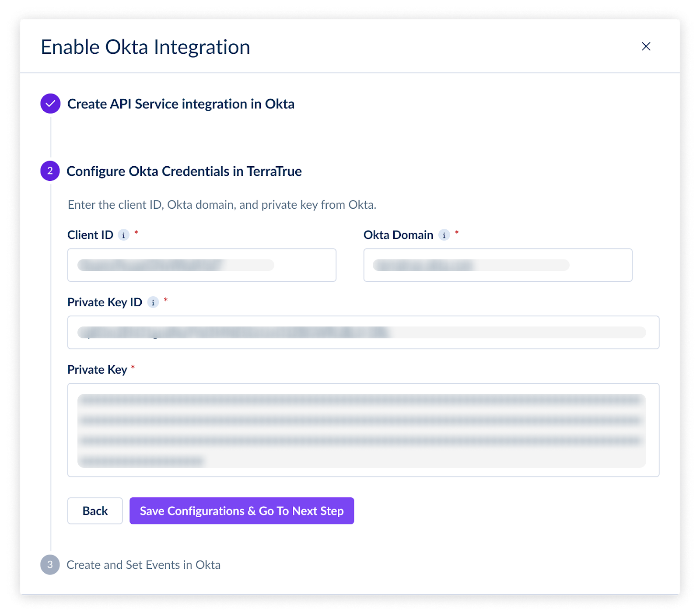Click the Client ID info icon
Viewport: 700px width, 616px height.
(x=124, y=235)
